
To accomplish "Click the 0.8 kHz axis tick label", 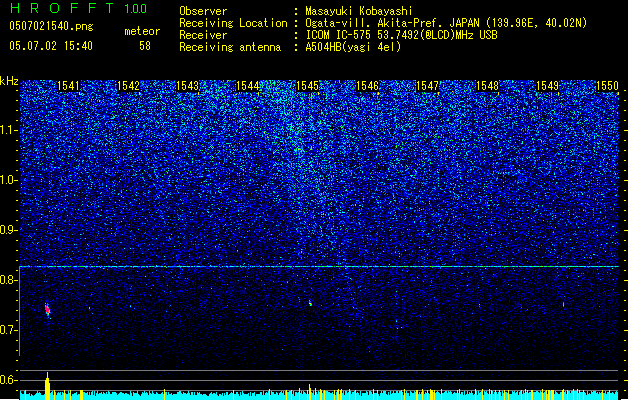I will point(9,280).
